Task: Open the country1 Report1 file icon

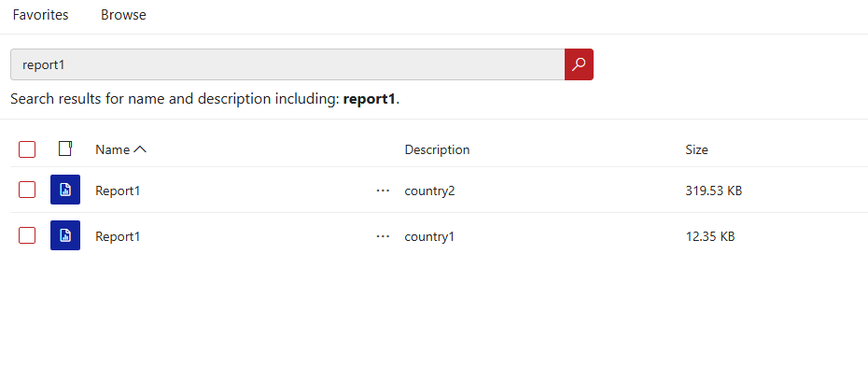Action: pyautogui.click(x=65, y=235)
